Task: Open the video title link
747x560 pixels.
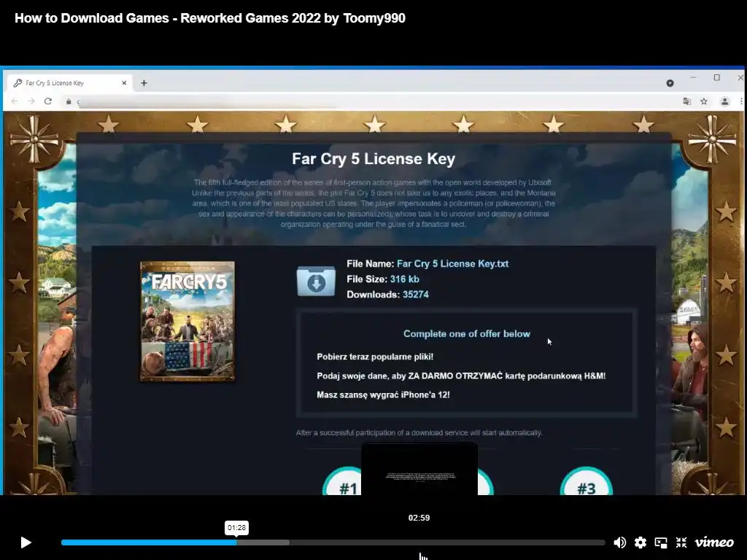Action: click(x=210, y=18)
